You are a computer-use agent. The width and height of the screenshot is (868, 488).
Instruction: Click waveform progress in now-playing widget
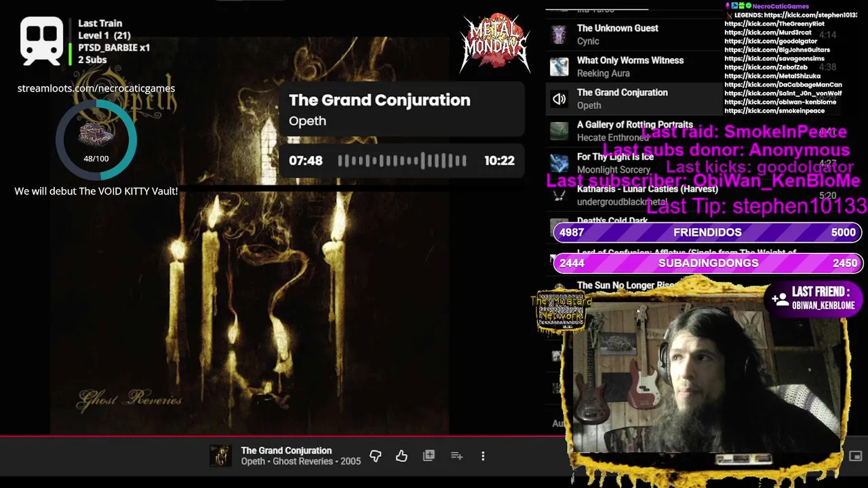(402, 161)
